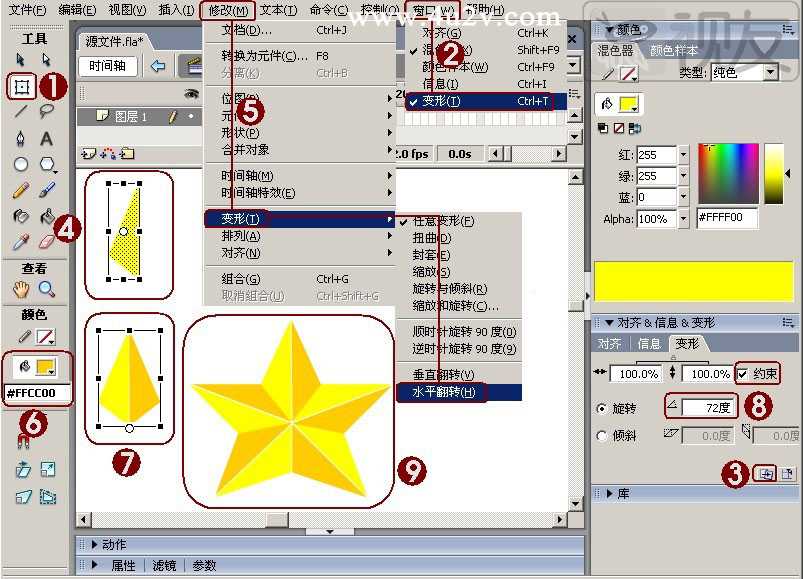Switch to the Align tab
The height and width of the screenshot is (579, 803).
click(609, 344)
